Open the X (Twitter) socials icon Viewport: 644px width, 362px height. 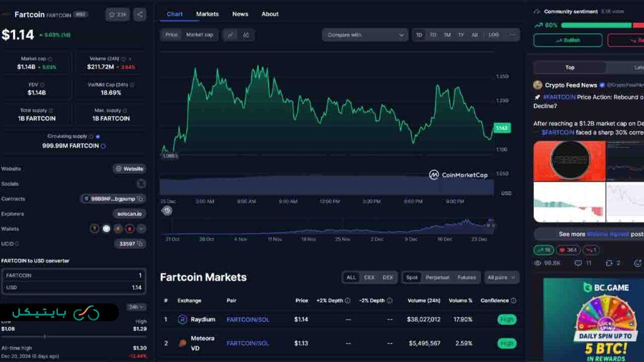coord(141,184)
